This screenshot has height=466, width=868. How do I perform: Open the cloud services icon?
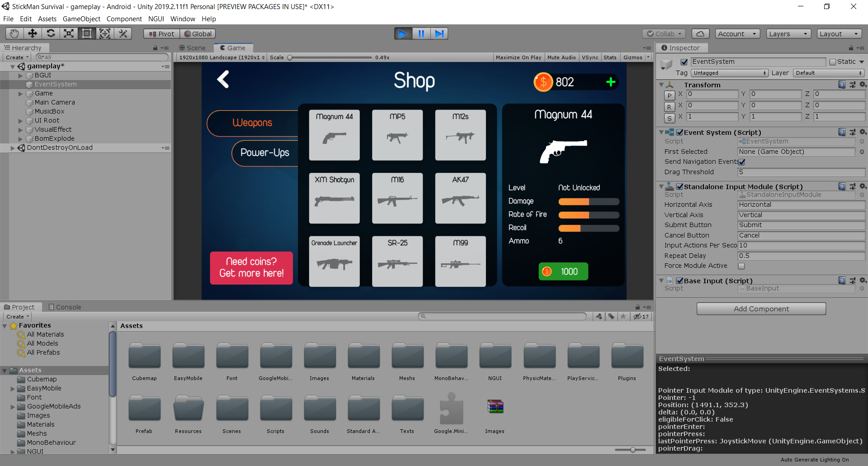pos(700,33)
